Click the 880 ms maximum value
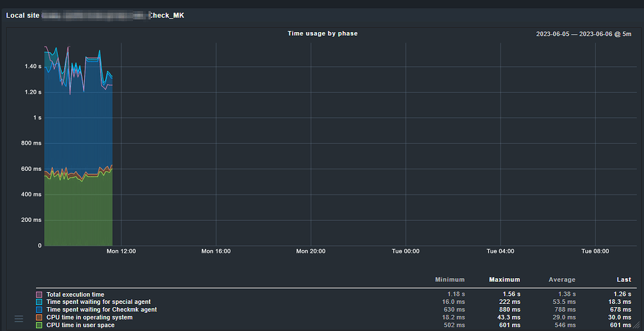Viewport: 644px width, 331px height. click(x=509, y=309)
